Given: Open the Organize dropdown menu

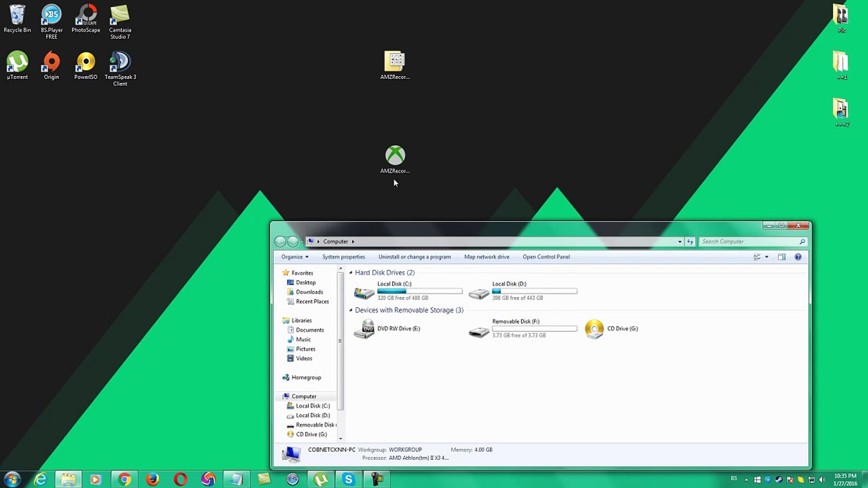Looking at the screenshot, I should tap(295, 257).
